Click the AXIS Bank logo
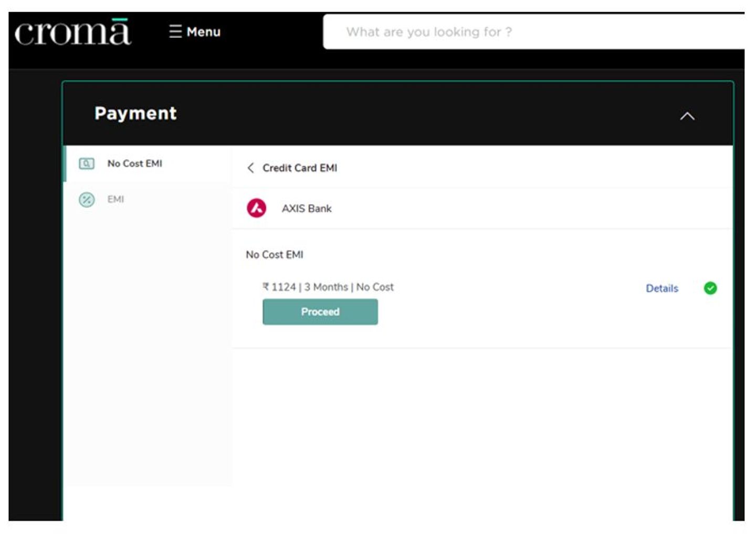 (x=256, y=208)
